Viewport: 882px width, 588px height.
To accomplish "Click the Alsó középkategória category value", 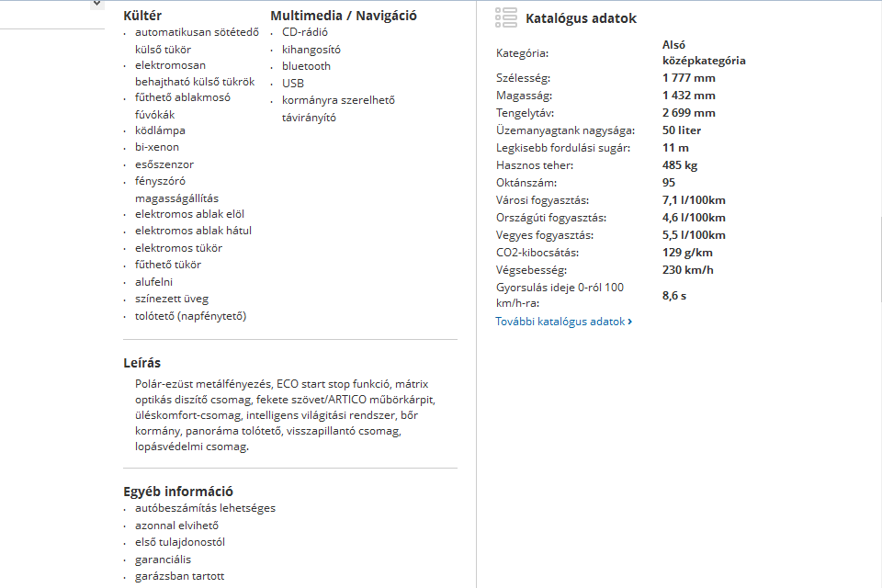I will pos(703,52).
